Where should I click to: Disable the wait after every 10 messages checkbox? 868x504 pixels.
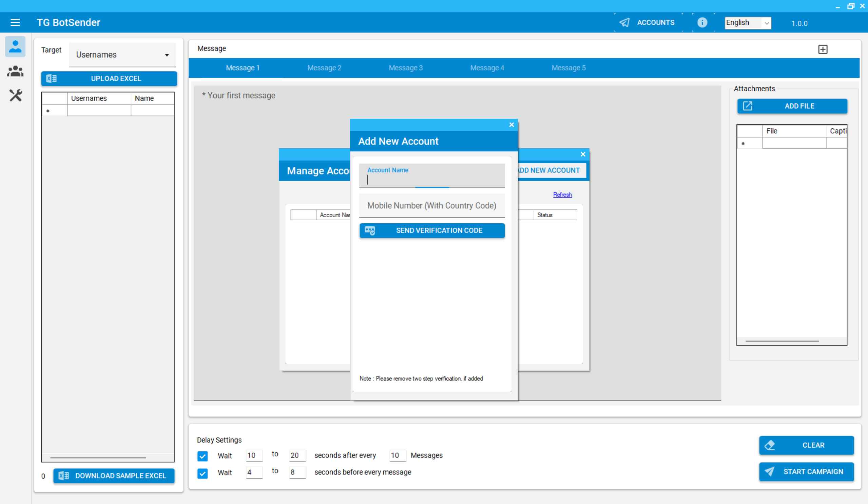(202, 456)
